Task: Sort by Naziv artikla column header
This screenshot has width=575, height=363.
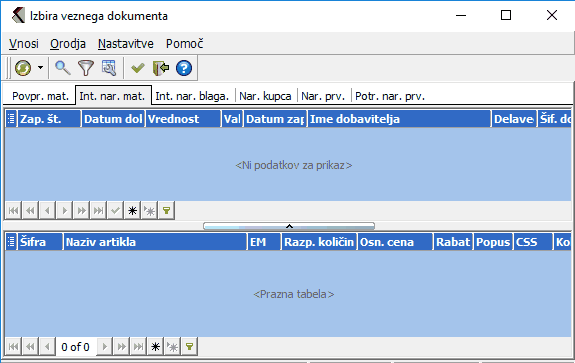Action: pyautogui.click(x=155, y=242)
